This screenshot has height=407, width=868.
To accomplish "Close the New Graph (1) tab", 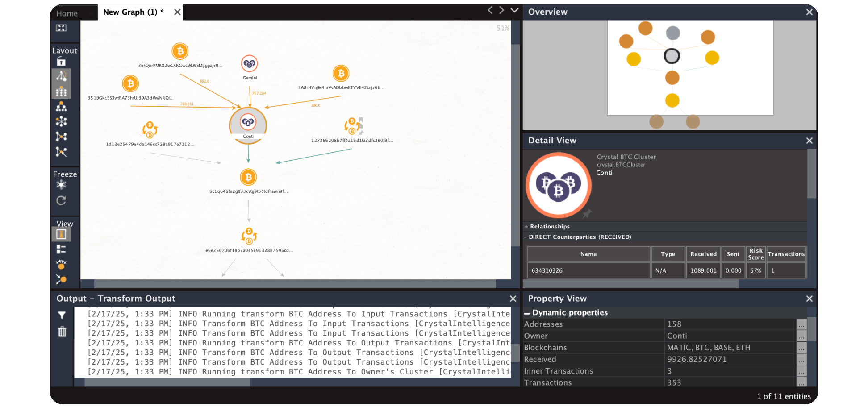I will point(177,12).
